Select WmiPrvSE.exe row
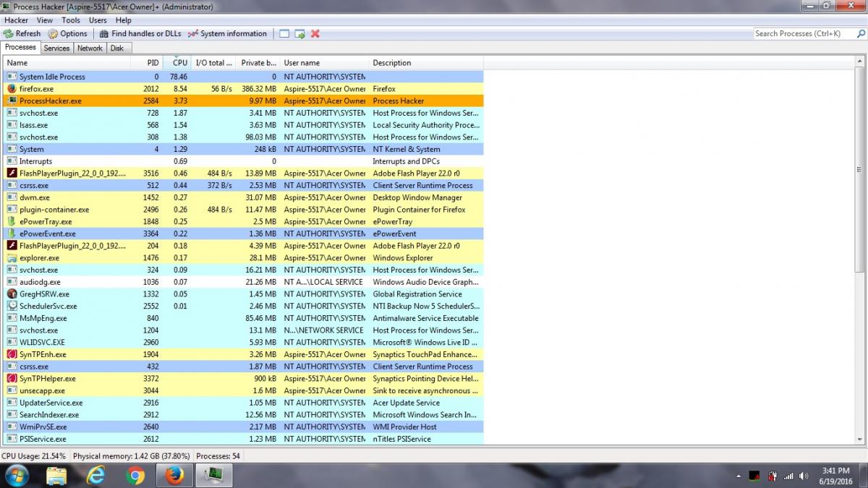Viewport: 868px width, 488px height. (x=243, y=427)
